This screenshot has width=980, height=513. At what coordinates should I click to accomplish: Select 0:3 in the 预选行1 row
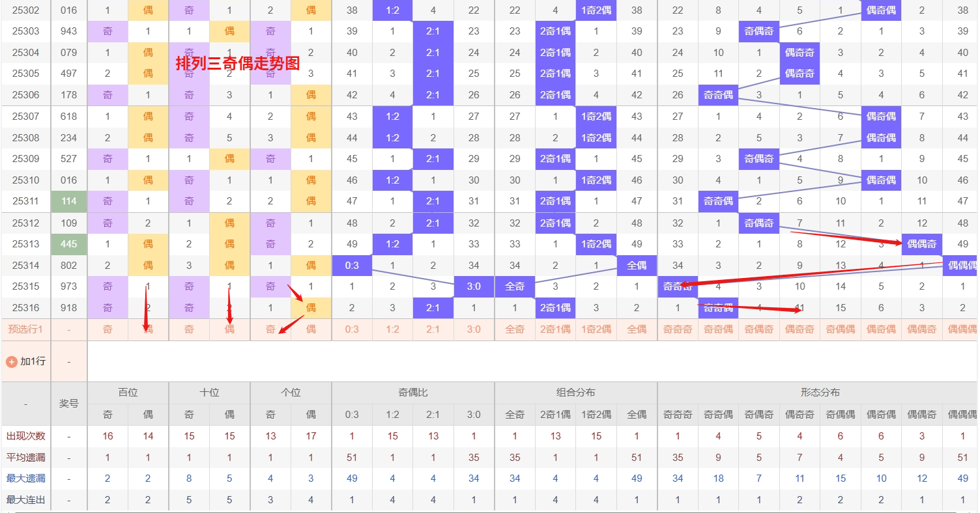pyautogui.click(x=352, y=329)
